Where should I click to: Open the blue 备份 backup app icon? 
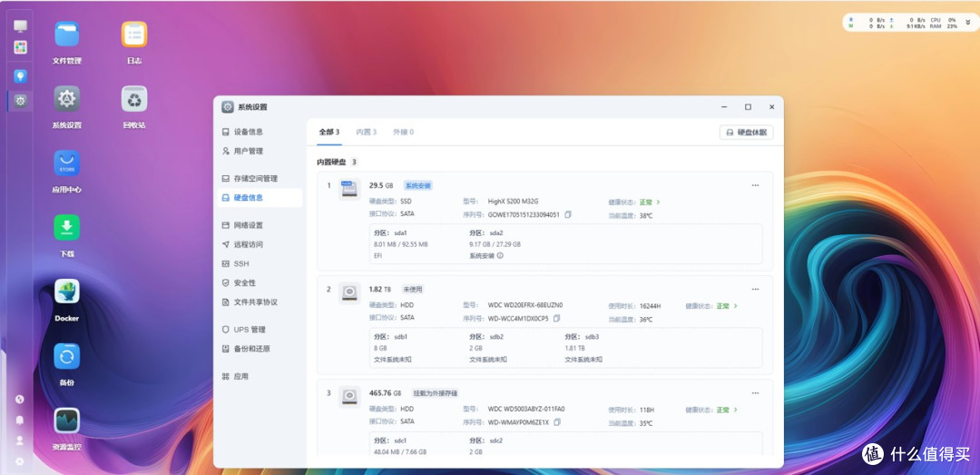[67, 356]
